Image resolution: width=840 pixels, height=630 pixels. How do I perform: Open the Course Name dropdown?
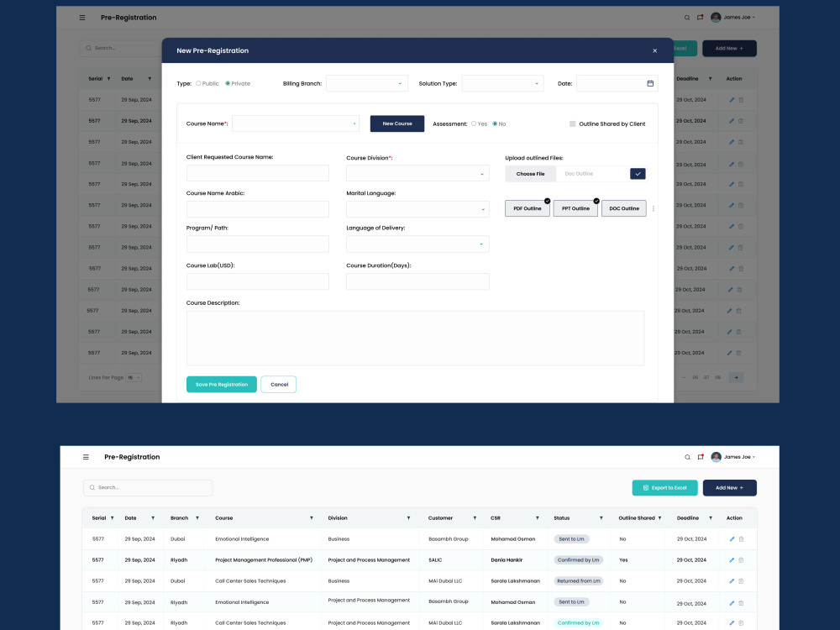coord(296,123)
